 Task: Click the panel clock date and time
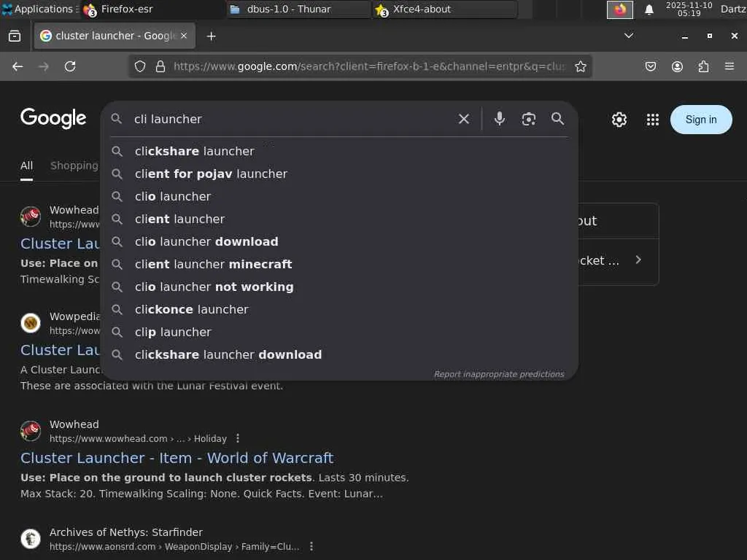tap(689, 9)
